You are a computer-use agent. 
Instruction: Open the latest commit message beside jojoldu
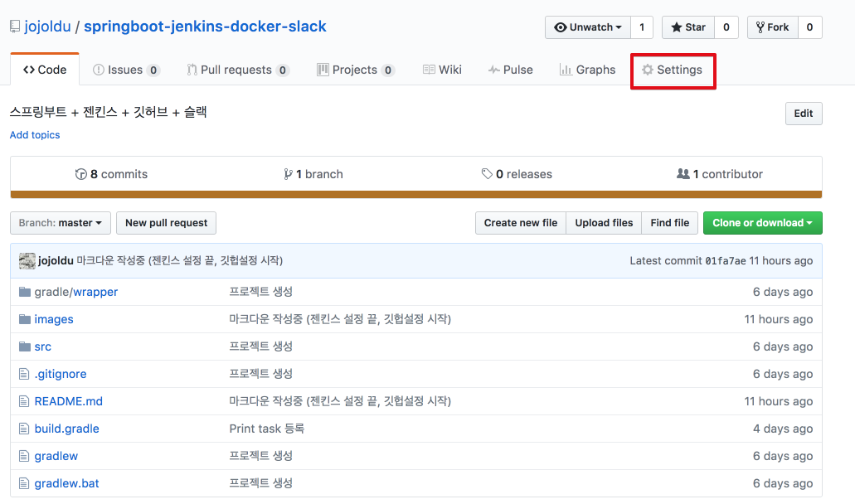(179, 261)
